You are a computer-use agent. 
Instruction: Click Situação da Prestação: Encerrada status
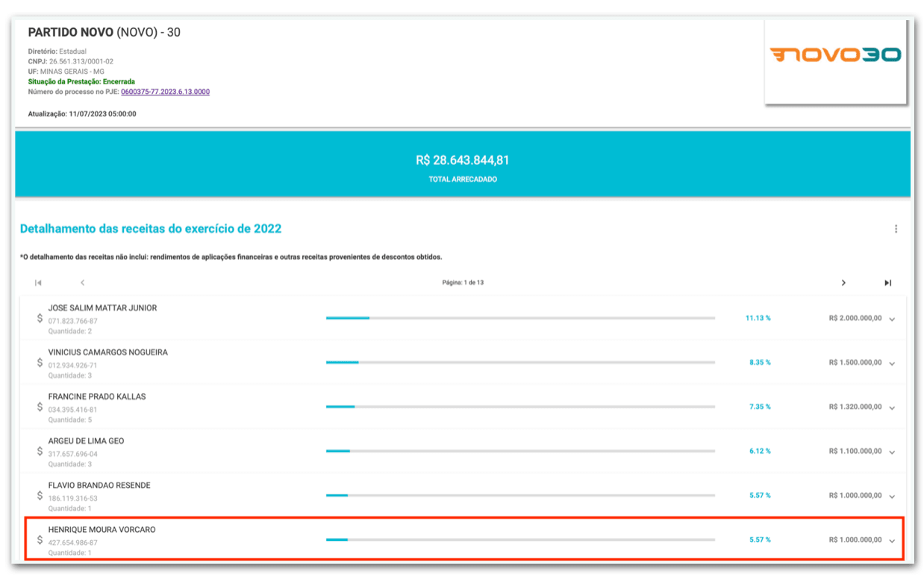(81, 81)
